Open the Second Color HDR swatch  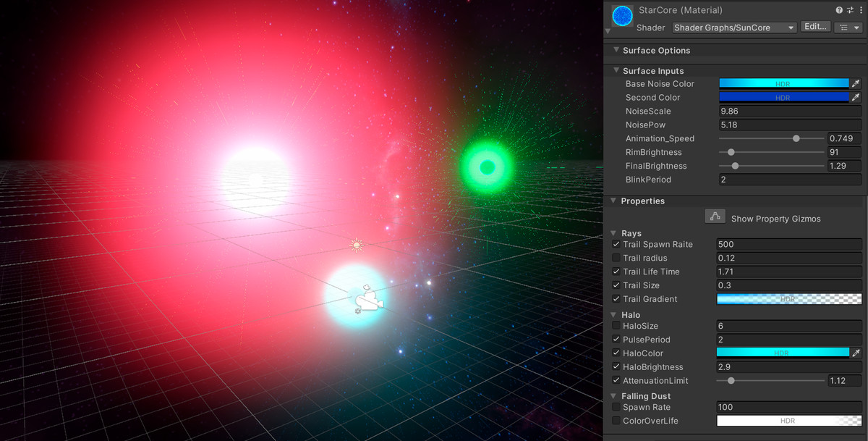[783, 98]
